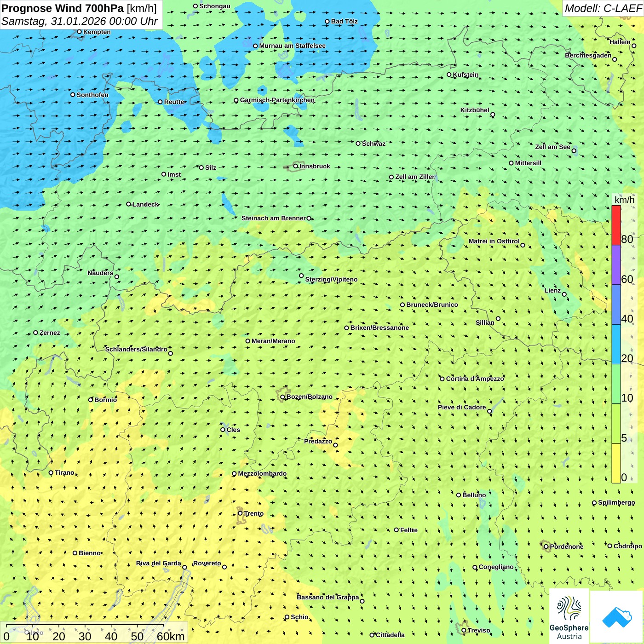This screenshot has height=644, width=644.
Task: Click the 'km/h' legend unit label
Action: 624,200
